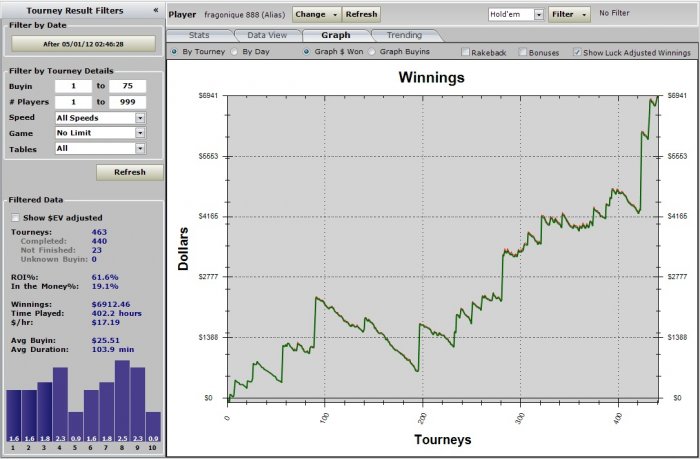This screenshot has height=459, width=700.
Task: Uncheck Show Luck Adjusted Winnings
Action: [x=577, y=52]
